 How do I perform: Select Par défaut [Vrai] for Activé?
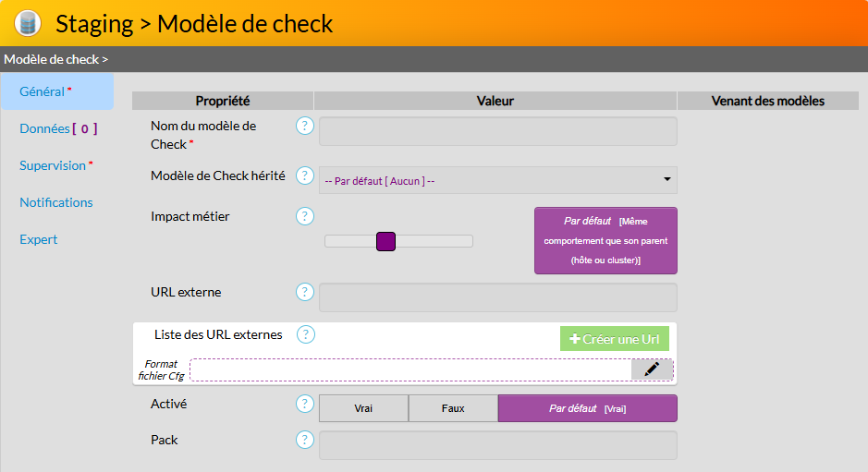(587, 408)
